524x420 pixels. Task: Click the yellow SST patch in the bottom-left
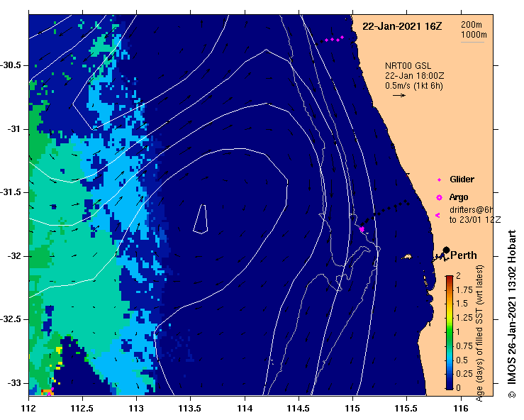59,350
